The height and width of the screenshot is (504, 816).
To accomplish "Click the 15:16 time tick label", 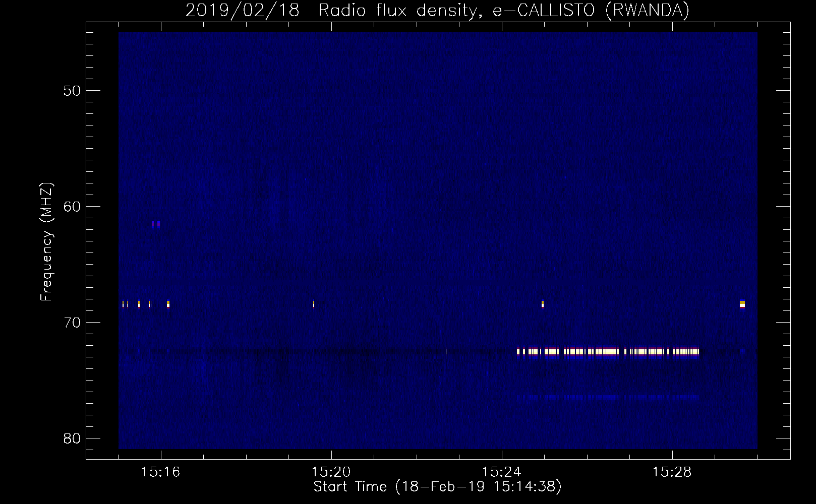I will click(160, 472).
